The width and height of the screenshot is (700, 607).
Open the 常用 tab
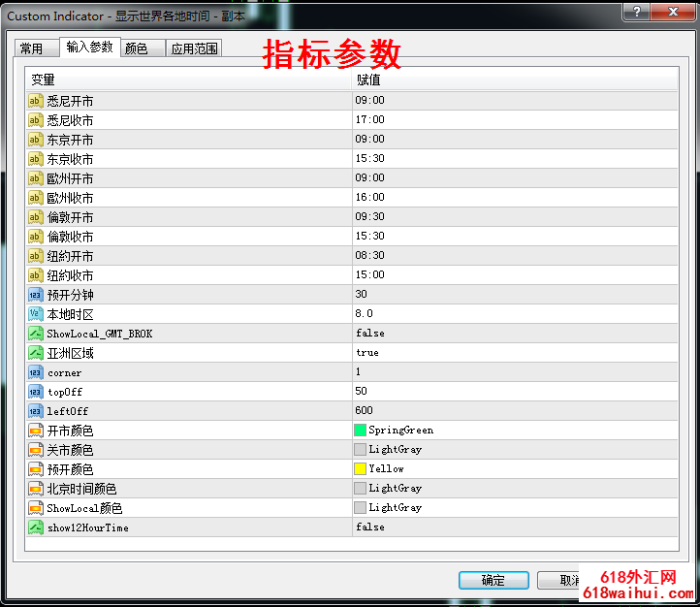tap(37, 48)
